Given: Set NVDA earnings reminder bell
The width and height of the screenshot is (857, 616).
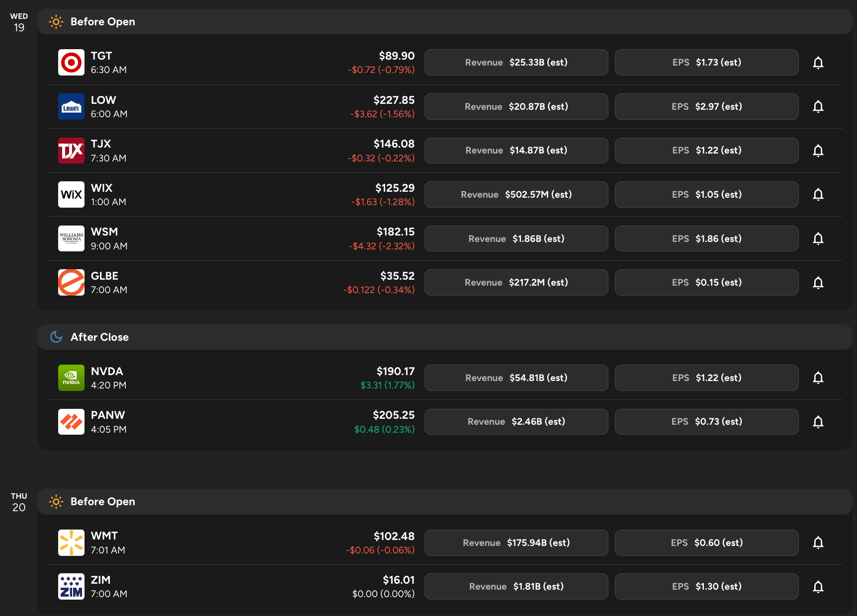Looking at the screenshot, I should point(818,378).
